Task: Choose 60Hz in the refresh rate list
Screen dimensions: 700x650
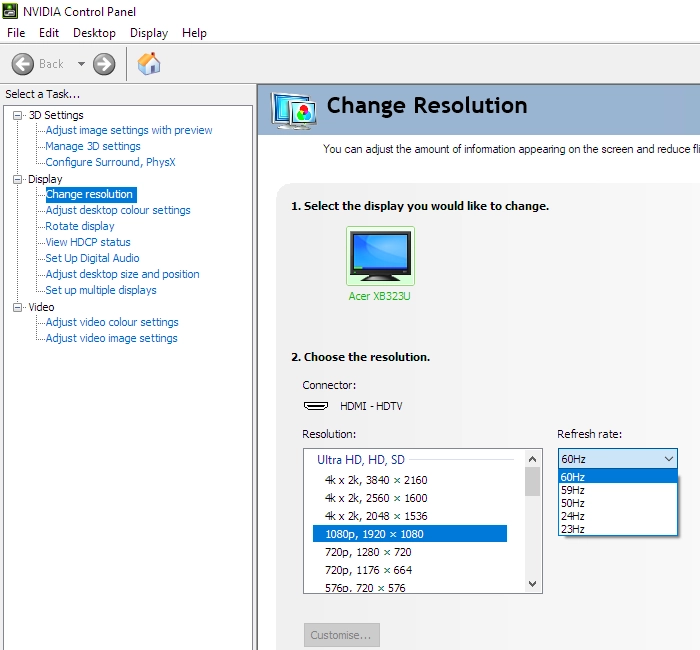Action: (x=618, y=477)
